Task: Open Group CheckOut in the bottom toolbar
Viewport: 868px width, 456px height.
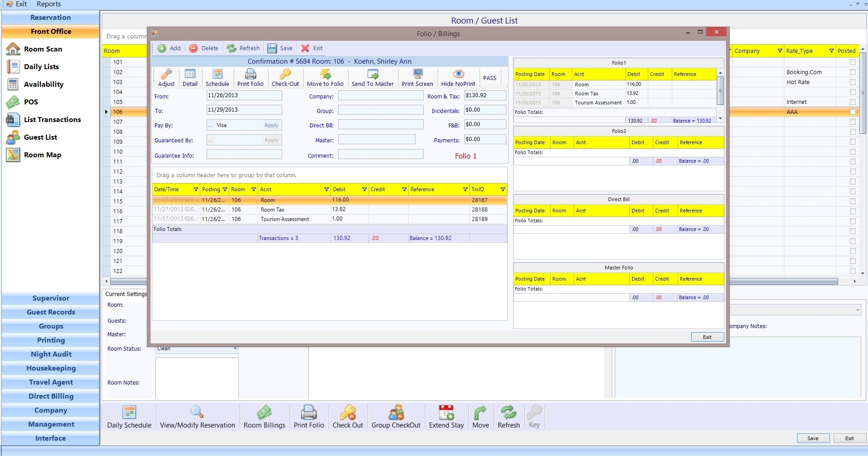Action: tap(396, 413)
